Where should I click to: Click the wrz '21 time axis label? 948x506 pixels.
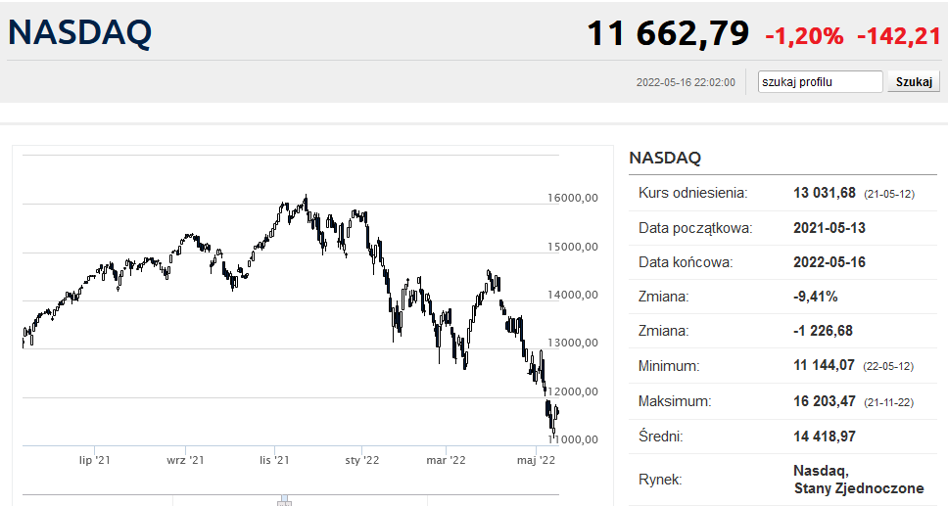click(x=185, y=461)
